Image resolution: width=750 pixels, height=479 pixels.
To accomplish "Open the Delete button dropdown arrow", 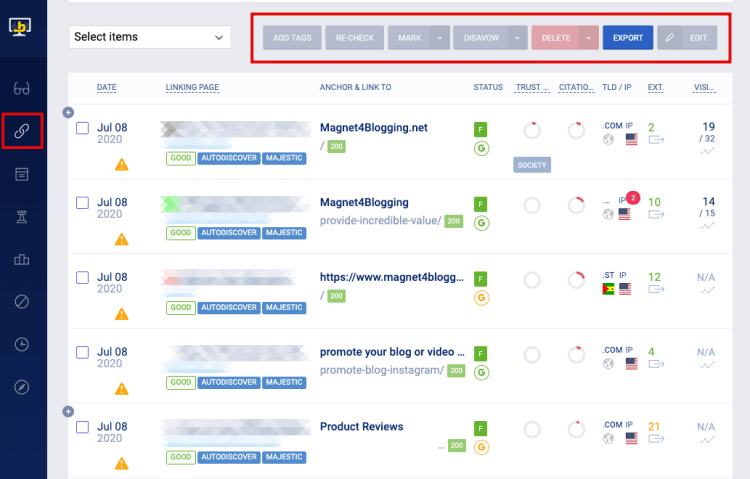I will (588, 37).
